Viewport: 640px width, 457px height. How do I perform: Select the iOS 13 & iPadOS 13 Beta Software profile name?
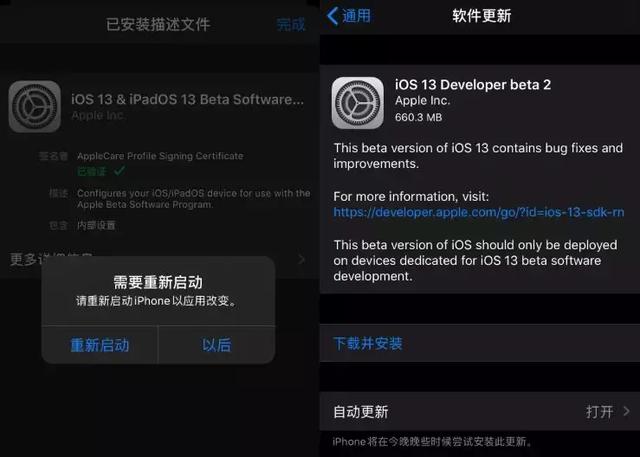(x=187, y=99)
